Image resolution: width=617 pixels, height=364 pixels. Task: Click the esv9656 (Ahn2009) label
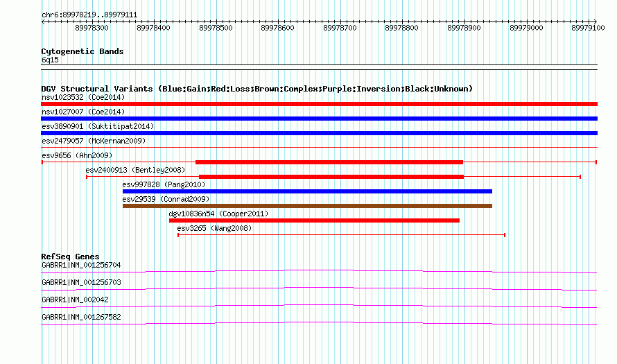[x=77, y=155]
